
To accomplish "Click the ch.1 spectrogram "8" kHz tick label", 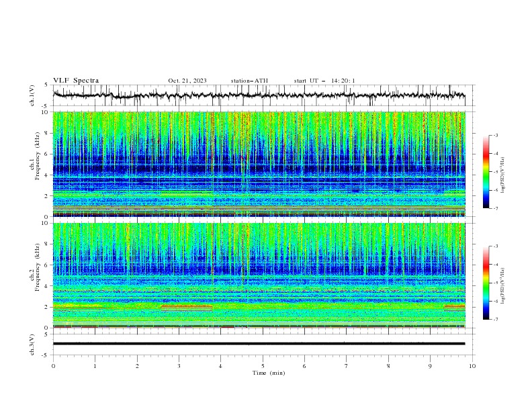I will (47, 133).
